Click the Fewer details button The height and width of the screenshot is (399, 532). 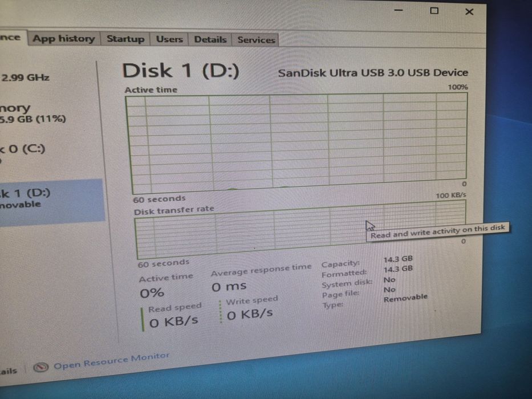tap(9, 371)
